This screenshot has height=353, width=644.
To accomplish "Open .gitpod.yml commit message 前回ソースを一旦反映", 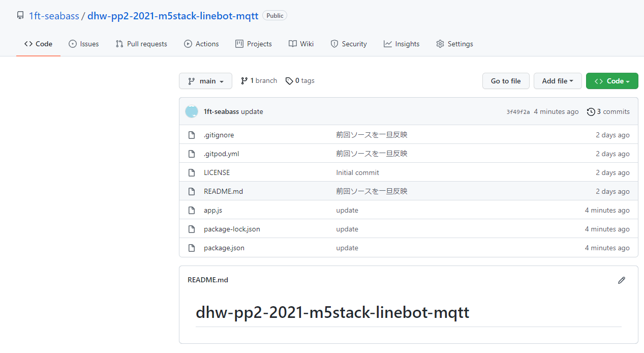I will click(372, 154).
